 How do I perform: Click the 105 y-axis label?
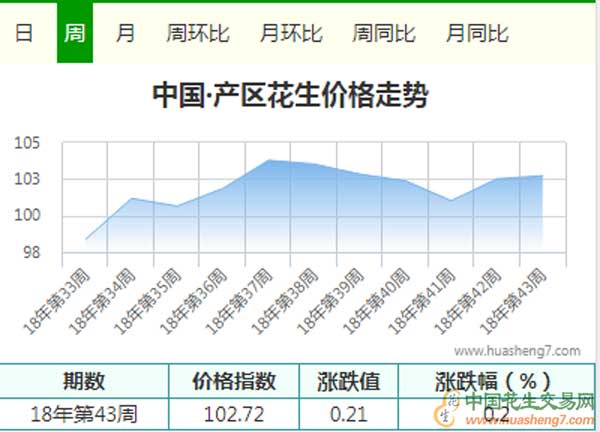pos(27,144)
